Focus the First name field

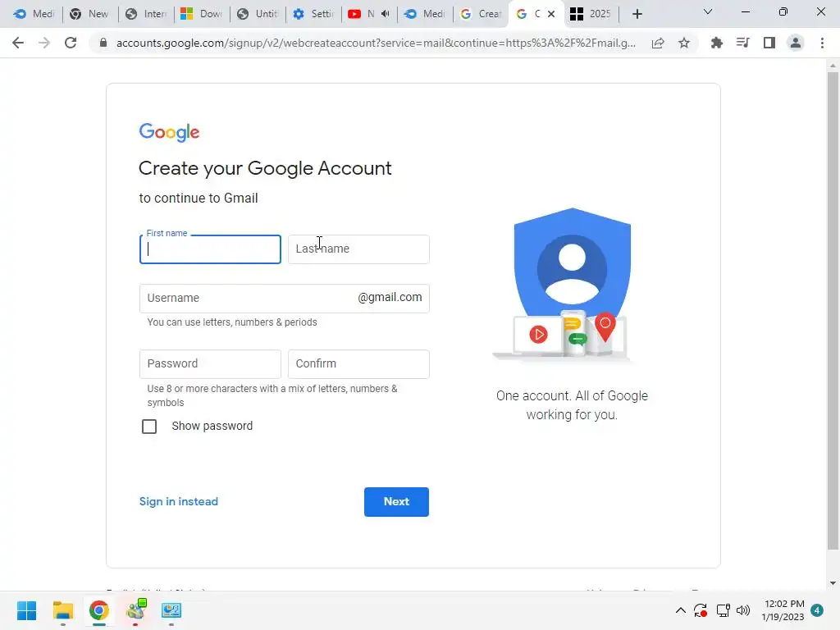210,249
